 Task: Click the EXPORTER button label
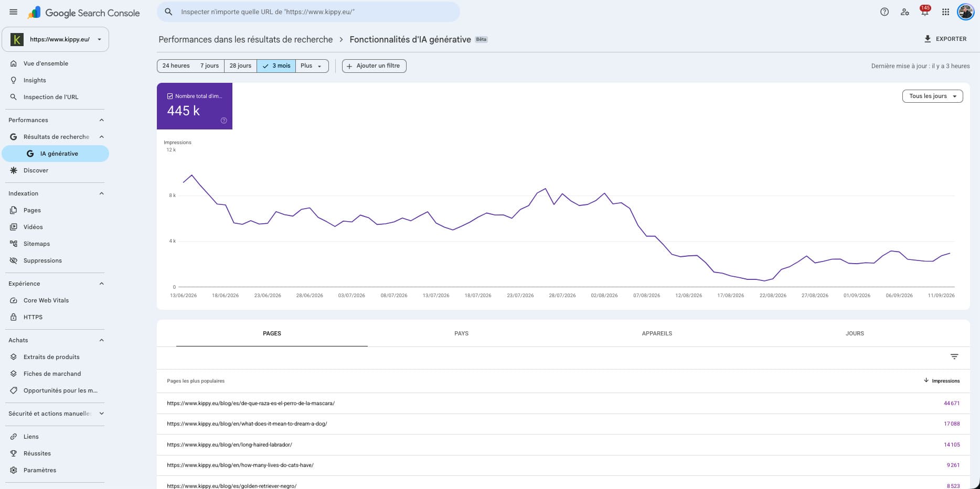[x=951, y=39]
